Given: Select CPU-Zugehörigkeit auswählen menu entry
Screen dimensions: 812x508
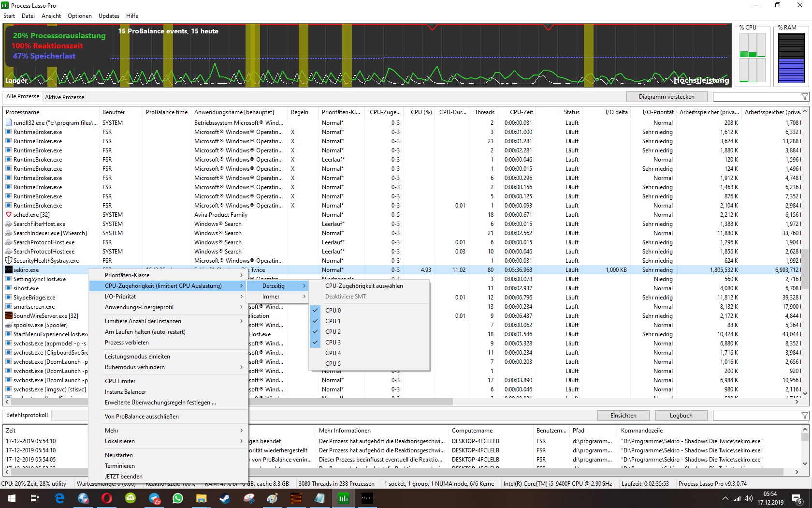Looking at the screenshot, I should tap(369, 286).
